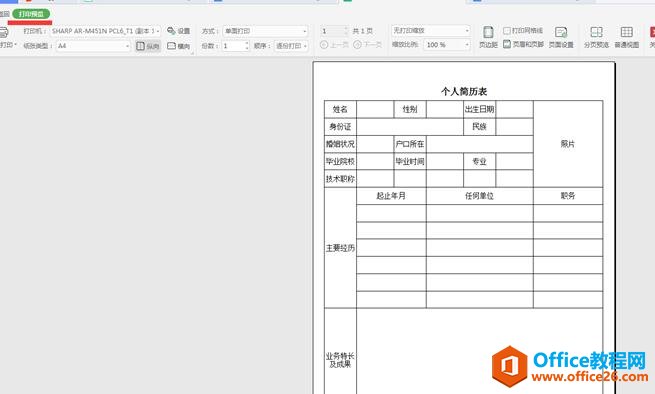Image resolution: width=655 pixels, height=394 pixels.
Task: Open the 无打印缩放 scaling dropdown
Action: (x=431, y=31)
